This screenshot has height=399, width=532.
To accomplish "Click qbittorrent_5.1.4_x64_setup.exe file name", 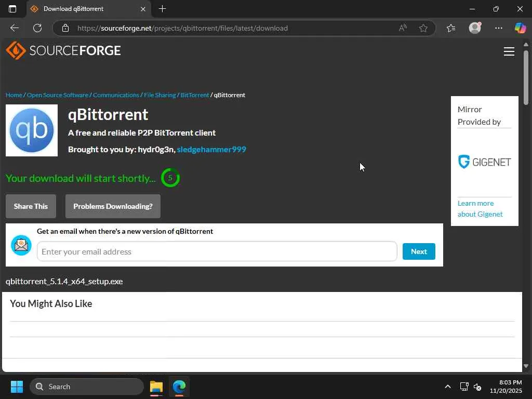I will [x=64, y=281].
